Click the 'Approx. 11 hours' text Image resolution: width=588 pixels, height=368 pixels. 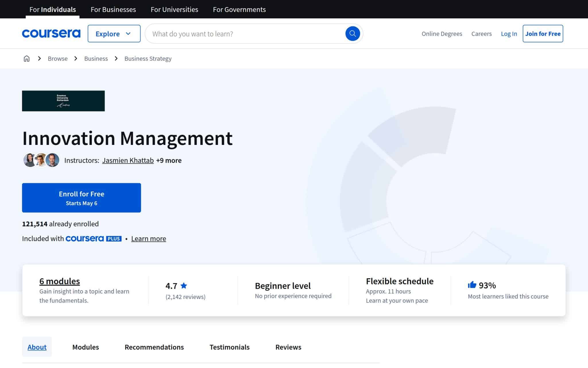[388, 291]
